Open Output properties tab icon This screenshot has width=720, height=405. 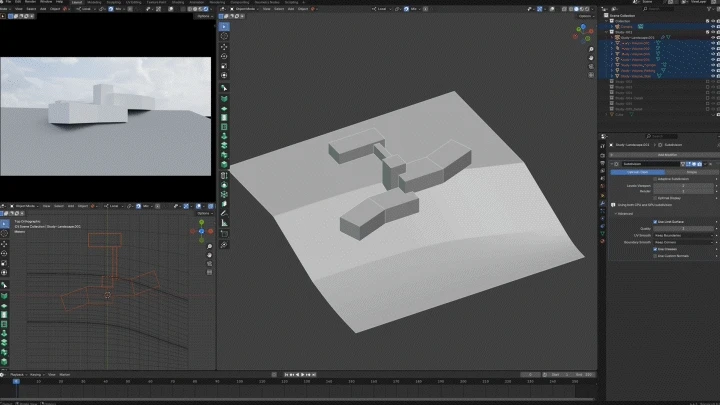pos(602,163)
